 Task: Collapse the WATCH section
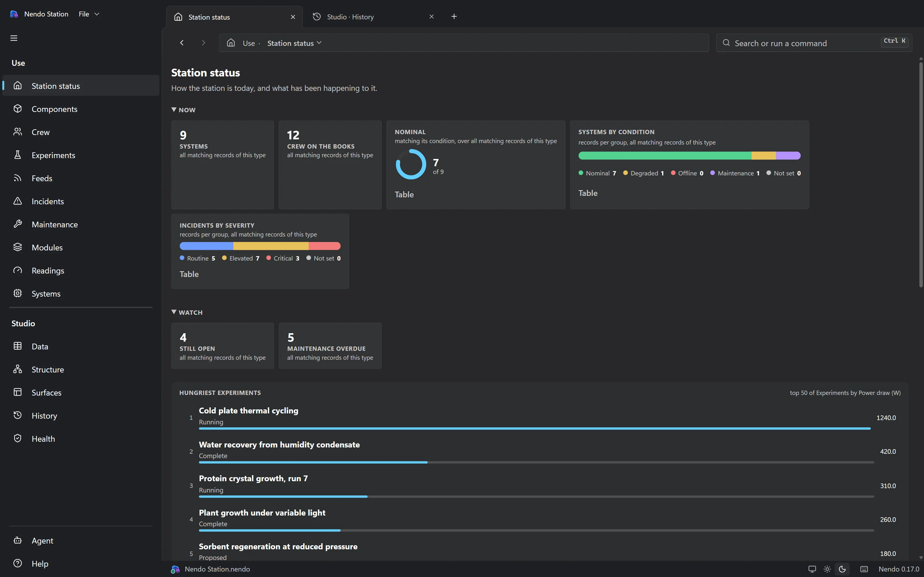(x=187, y=312)
